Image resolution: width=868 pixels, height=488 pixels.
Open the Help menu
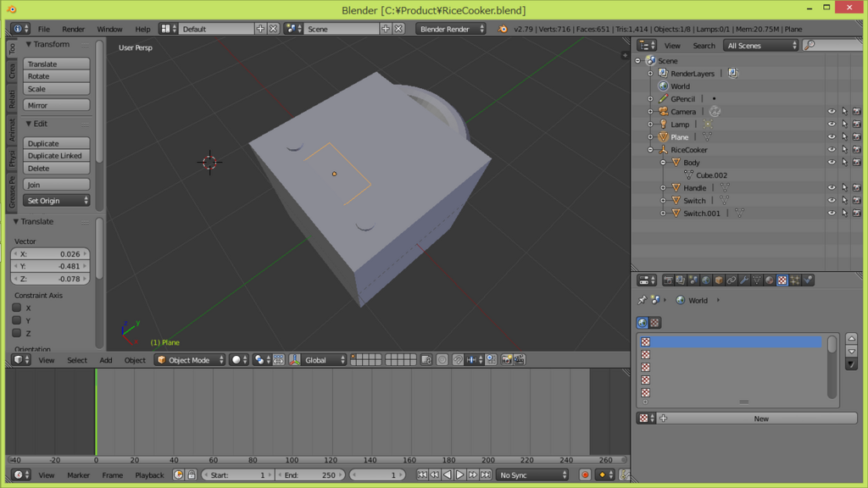pyautogui.click(x=142, y=30)
